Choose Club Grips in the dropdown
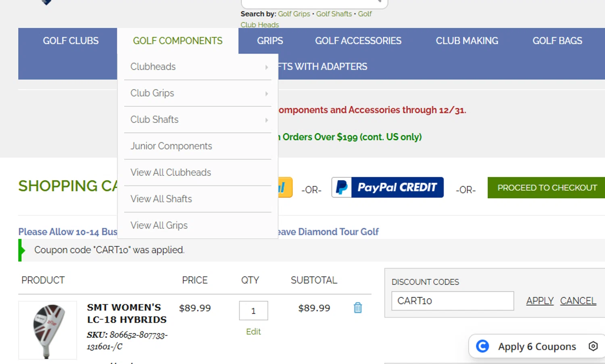 (x=198, y=93)
